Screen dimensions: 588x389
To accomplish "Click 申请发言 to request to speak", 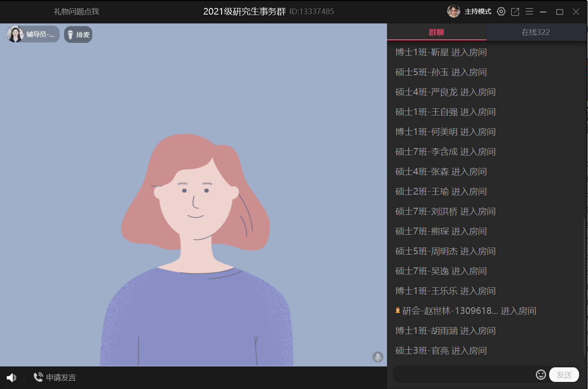I will pos(55,378).
